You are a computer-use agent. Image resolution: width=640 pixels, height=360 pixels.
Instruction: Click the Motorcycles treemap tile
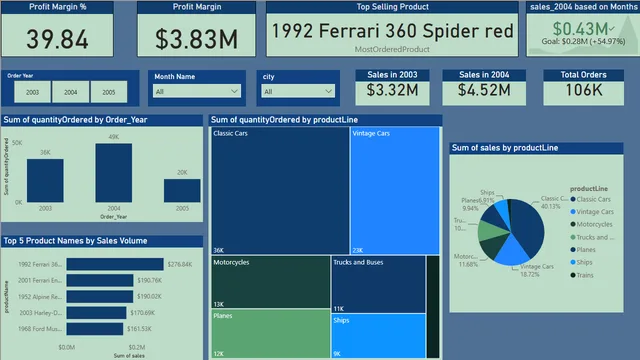271,282
